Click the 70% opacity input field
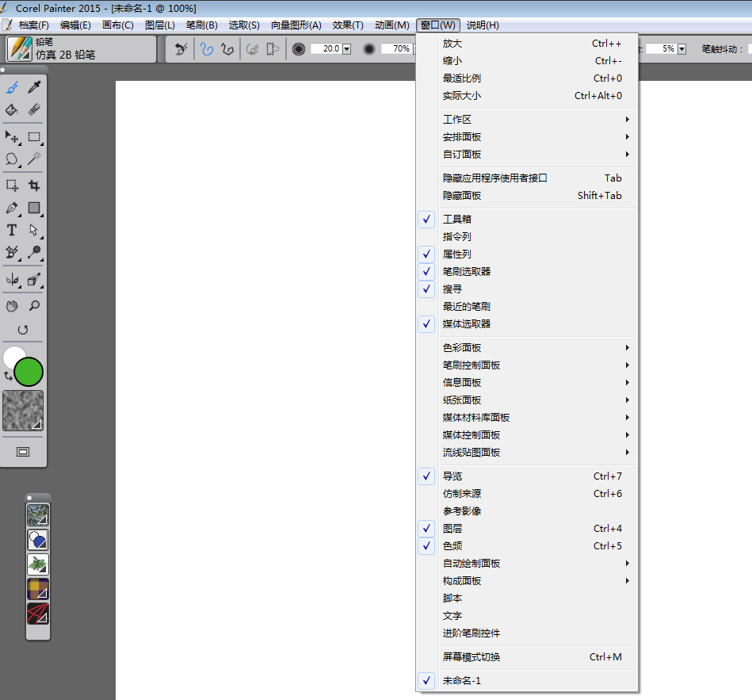The image size is (752, 700). (395, 49)
